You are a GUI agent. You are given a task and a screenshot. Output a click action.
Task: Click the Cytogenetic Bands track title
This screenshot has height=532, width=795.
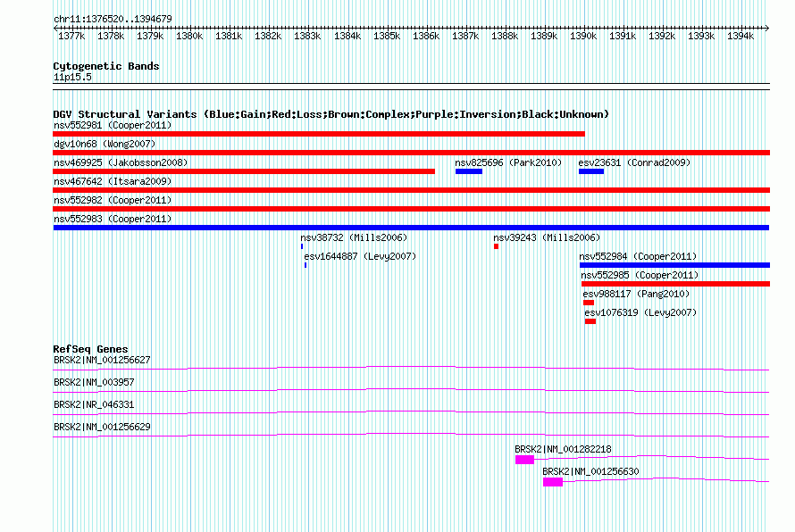[106, 66]
